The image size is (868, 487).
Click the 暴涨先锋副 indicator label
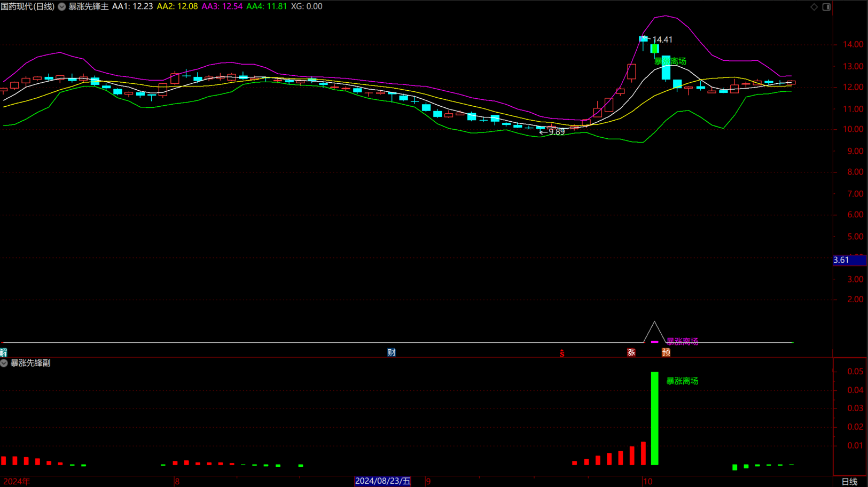pyautogui.click(x=30, y=363)
